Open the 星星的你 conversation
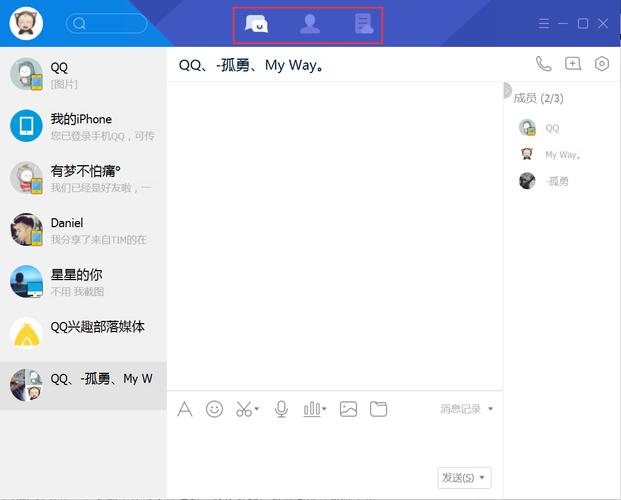 83,282
